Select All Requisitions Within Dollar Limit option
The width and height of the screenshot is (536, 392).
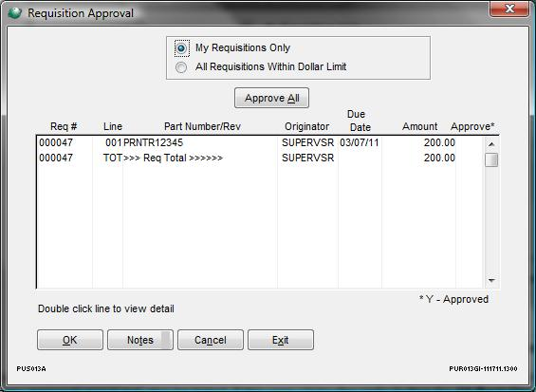click(x=181, y=67)
